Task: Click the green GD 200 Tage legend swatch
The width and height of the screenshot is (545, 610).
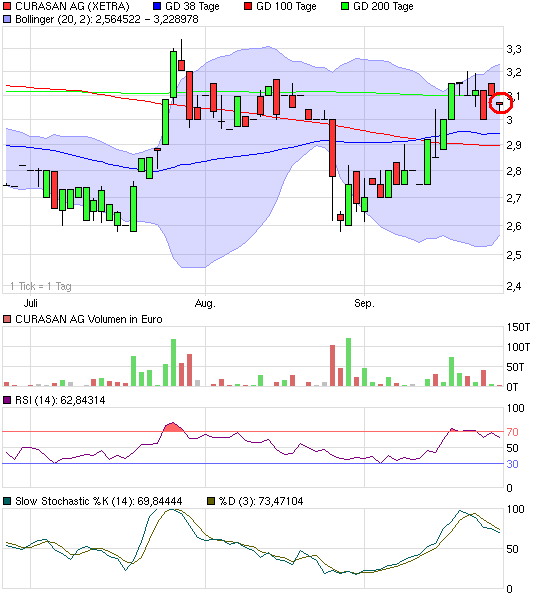Action: [345, 6]
